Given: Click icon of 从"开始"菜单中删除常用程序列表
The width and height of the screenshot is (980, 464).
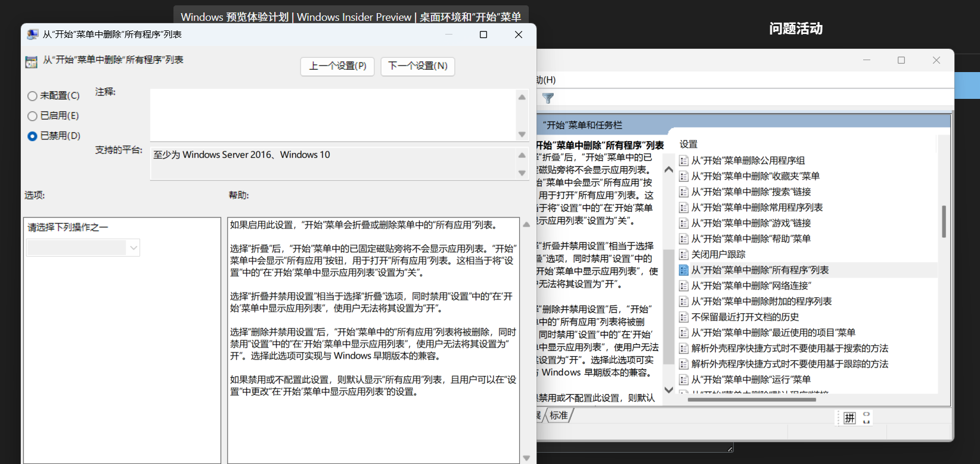Looking at the screenshot, I should pos(684,207).
